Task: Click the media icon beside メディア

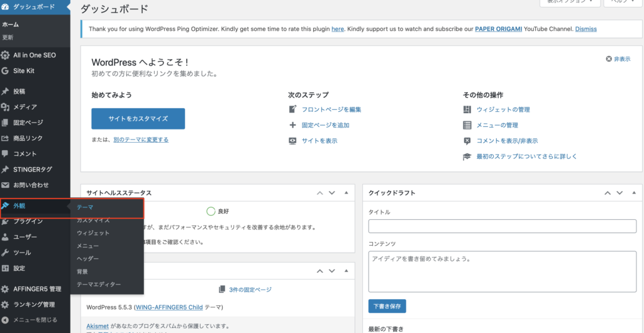Action: pyautogui.click(x=6, y=107)
